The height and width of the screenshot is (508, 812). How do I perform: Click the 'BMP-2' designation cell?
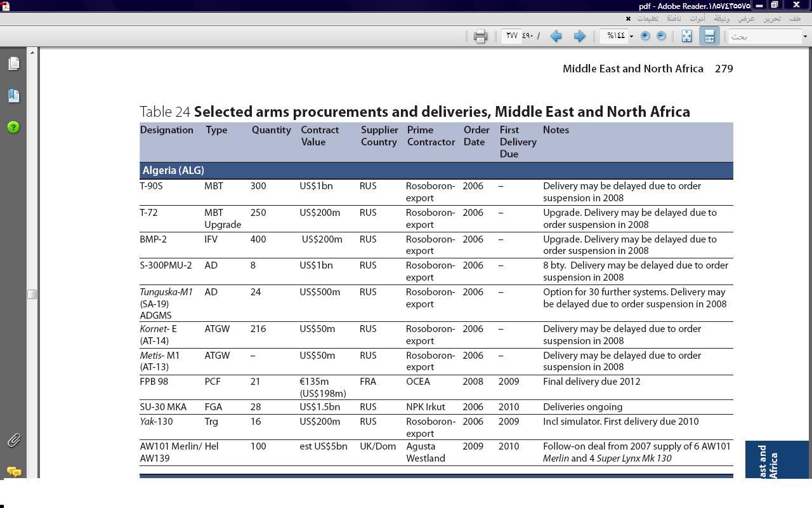click(x=153, y=239)
